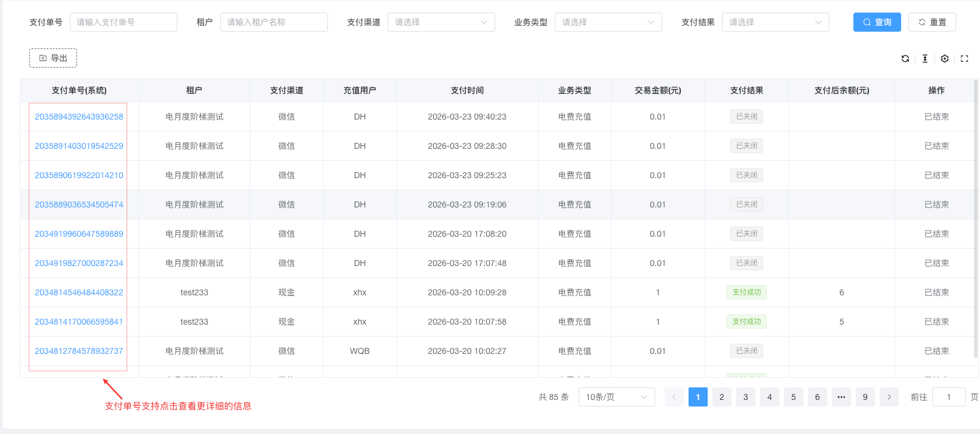Click the refresh table icon
Viewport: 980px width, 434px height.
905,59
